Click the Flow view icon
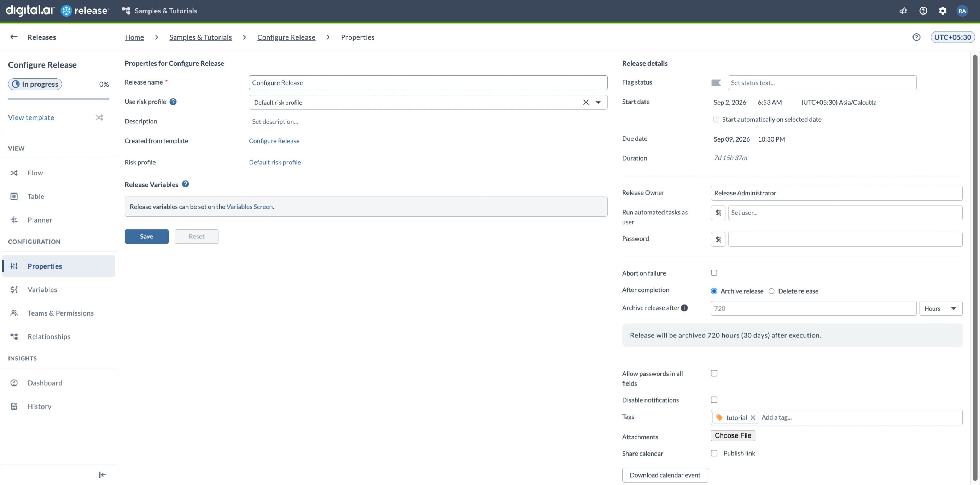980x485 pixels. pyautogui.click(x=14, y=173)
